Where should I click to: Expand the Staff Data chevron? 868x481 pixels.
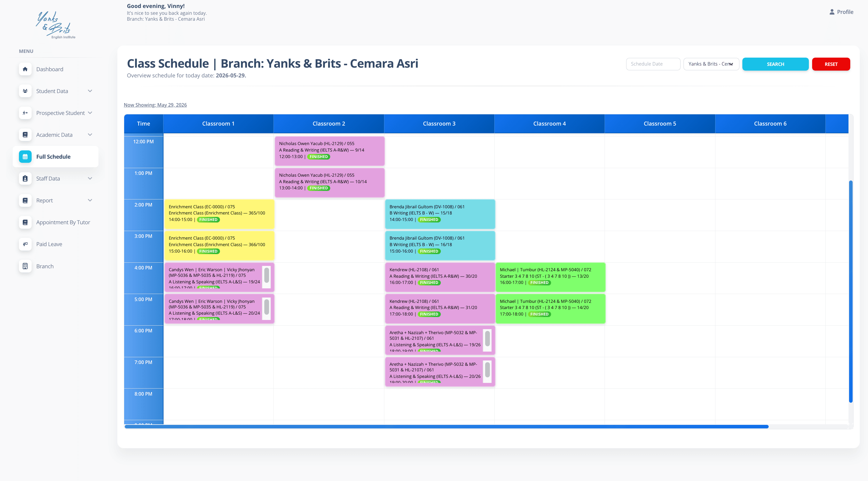(x=90, y=178)
